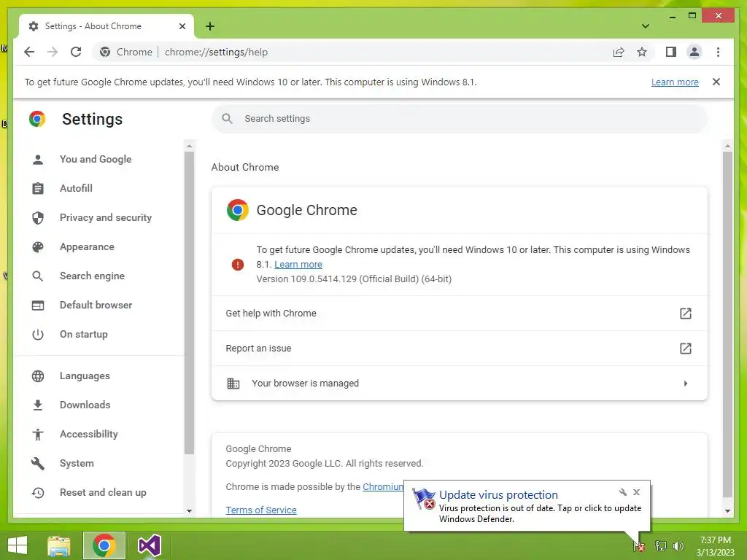Click the notification wrench settings icon
This screenshot has height=560, width=747.
[623, 492]
